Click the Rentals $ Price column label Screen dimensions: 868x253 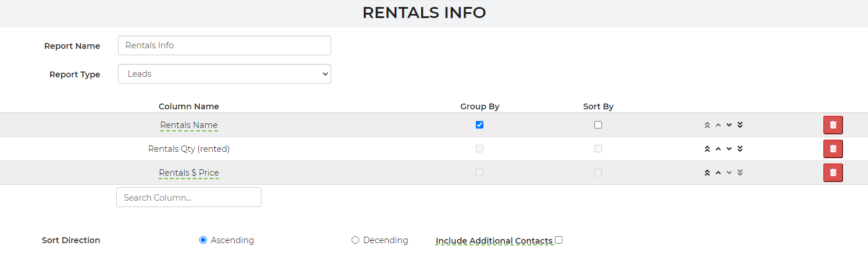[x=189, y=173]
